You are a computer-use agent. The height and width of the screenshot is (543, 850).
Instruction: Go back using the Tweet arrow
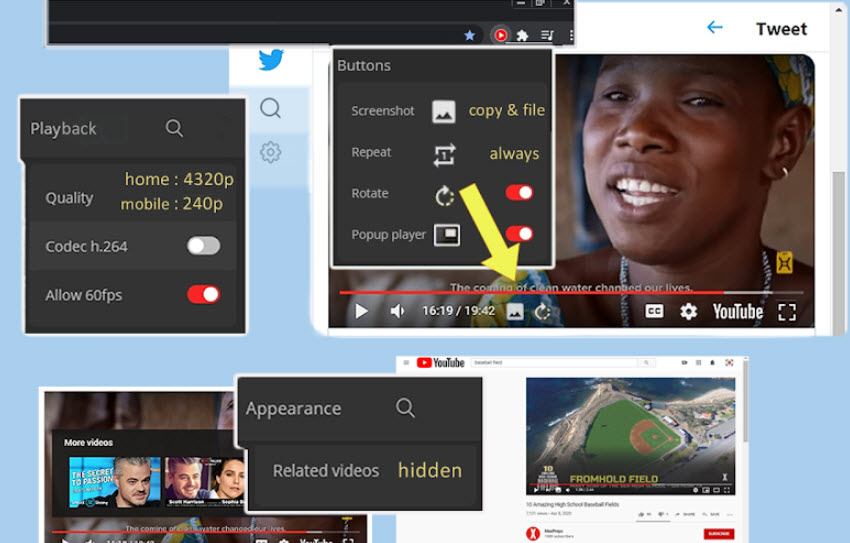click(x=715, y=27)
